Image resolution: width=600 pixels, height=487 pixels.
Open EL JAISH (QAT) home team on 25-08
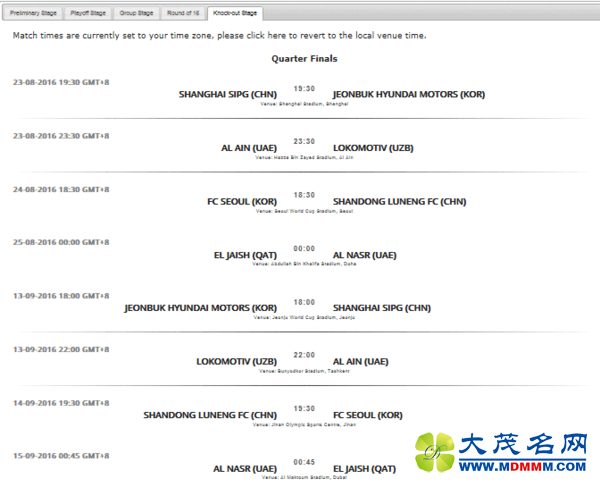click(x=245, y=255)
